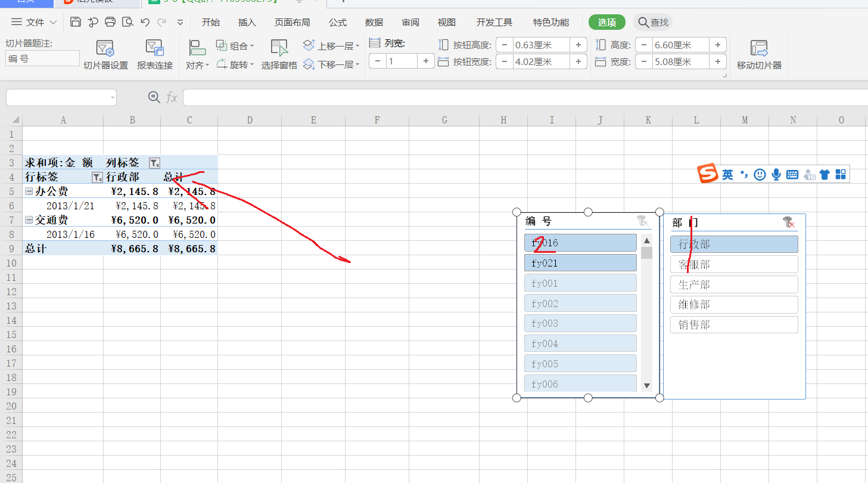The image size is (868, 483).
Task: Toggle slicer item fy001
Action: coord(580,283)
